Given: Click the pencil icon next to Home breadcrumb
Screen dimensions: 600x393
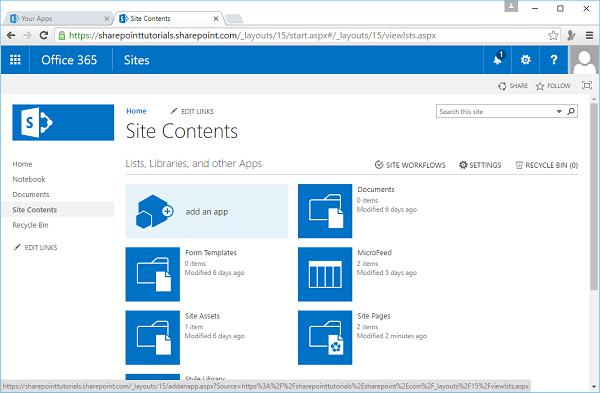Looking at the screenshot, I should [174, 111].
